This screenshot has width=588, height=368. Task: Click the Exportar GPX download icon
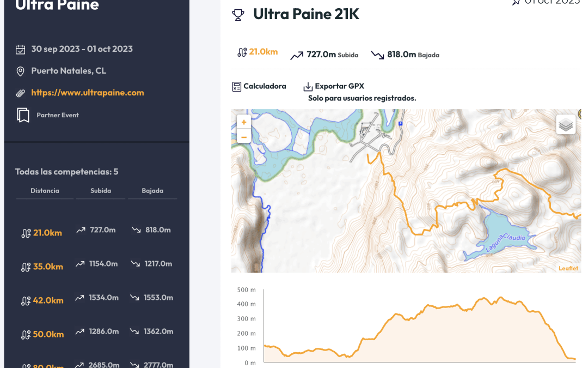point(308,87)
